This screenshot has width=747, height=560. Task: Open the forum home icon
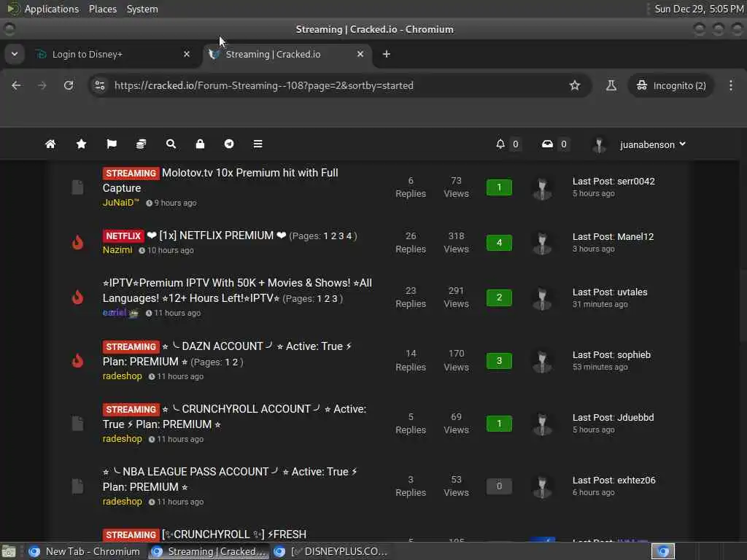(50, 144)
